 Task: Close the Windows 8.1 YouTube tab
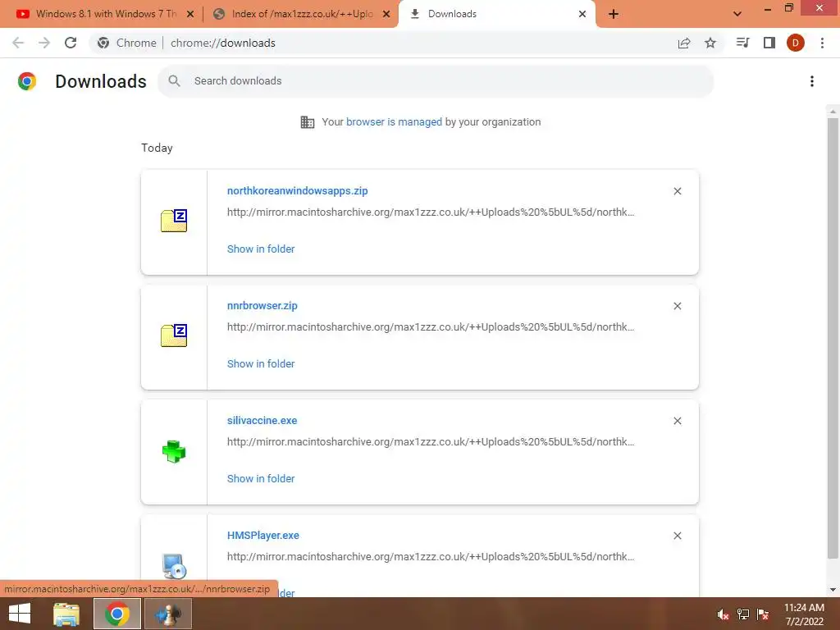pos(190,14)
